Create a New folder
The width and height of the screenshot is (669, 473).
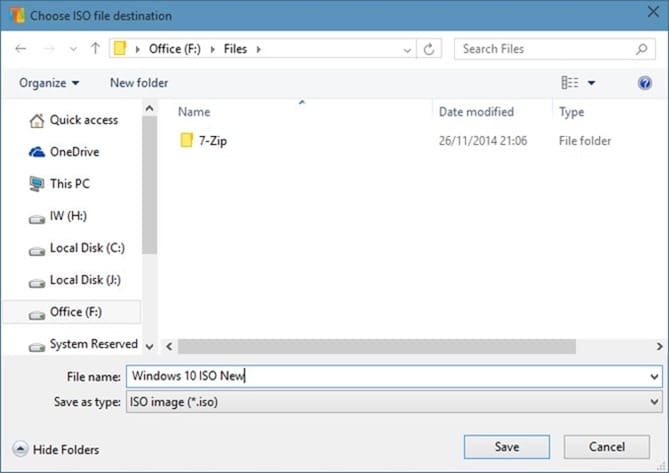coord(139,83)
